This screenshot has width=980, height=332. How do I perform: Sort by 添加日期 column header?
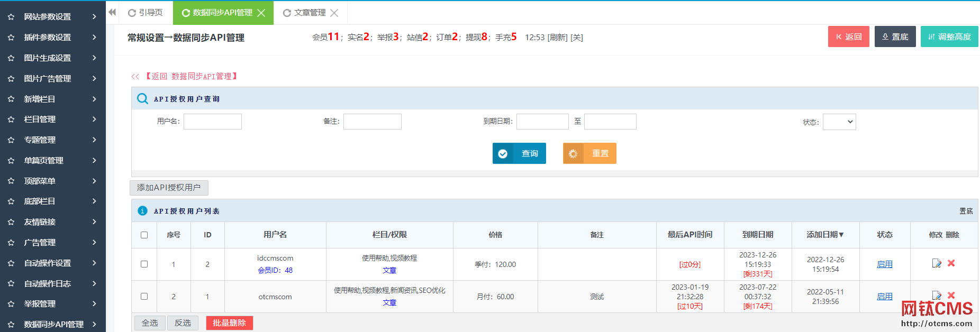tap(825, 235)
